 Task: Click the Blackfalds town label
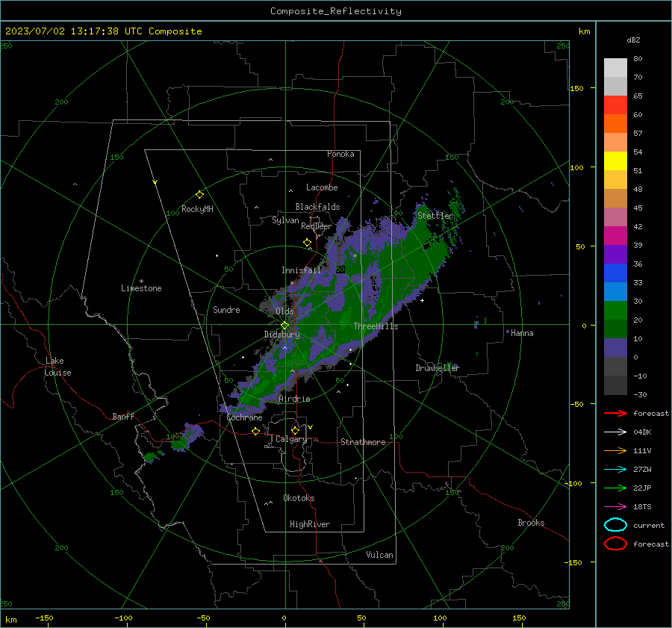pos(317,207)
